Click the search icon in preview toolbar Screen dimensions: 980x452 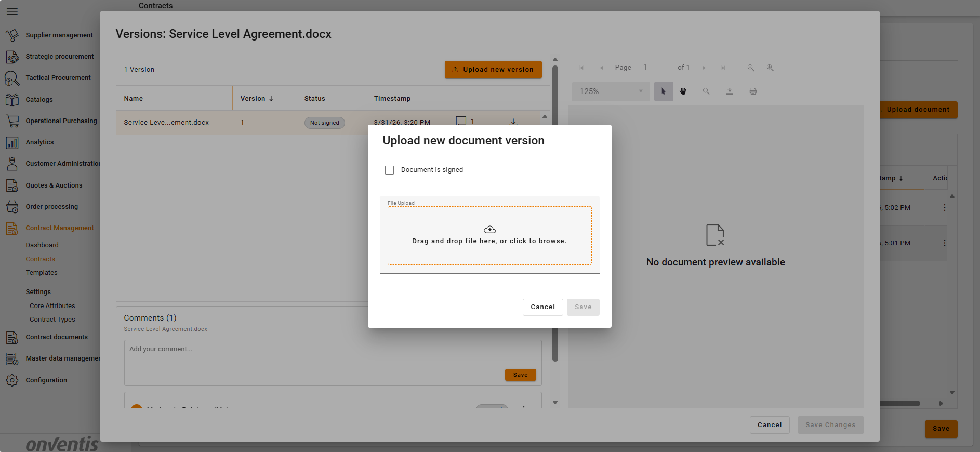[706, 91]
